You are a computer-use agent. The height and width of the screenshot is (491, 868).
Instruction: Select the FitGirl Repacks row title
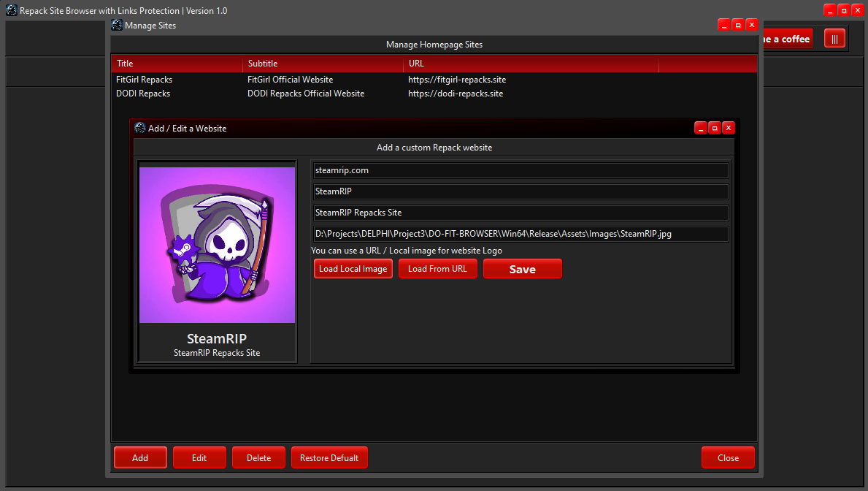pyautogui.click(x=145, y=80)
